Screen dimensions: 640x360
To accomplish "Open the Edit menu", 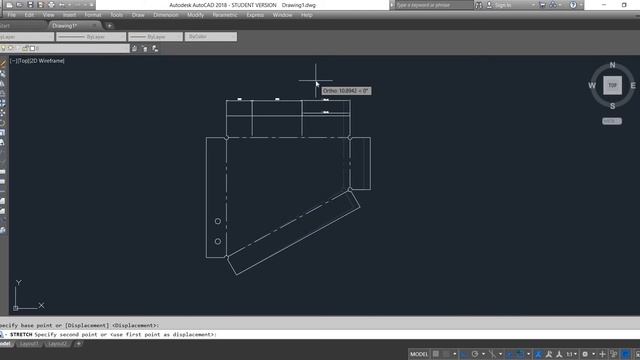I will tap(29, 15).
